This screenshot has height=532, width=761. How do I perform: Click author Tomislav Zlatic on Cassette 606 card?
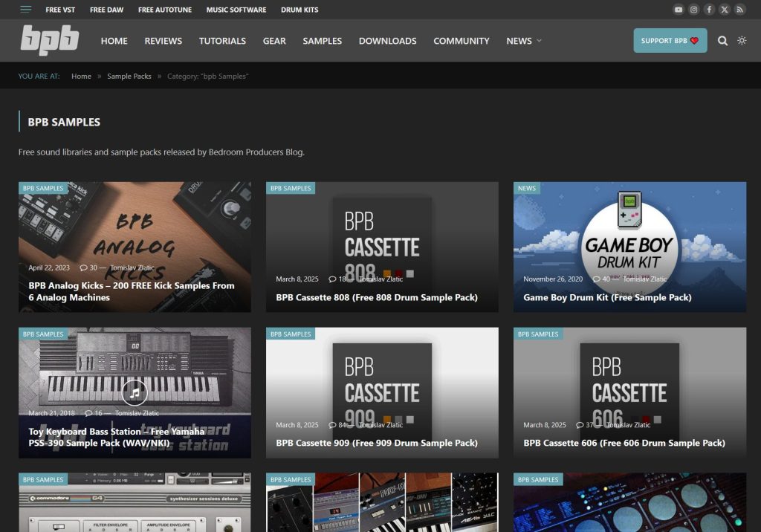coord(628,425)
